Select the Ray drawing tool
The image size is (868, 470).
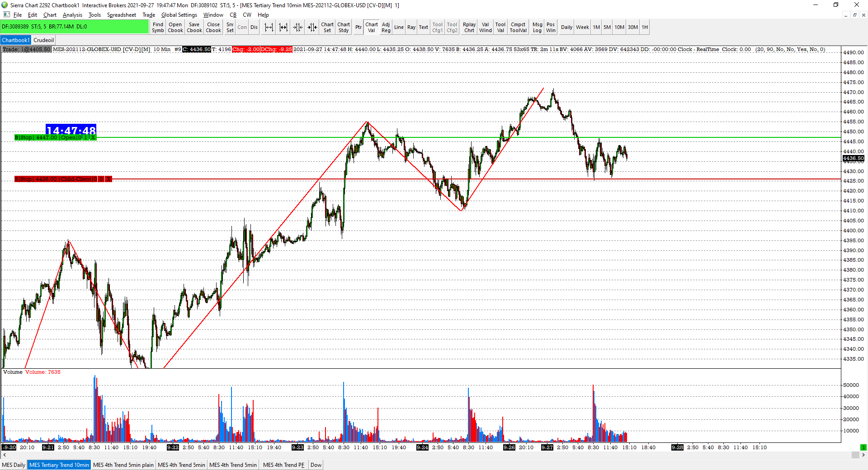(411, 27)
